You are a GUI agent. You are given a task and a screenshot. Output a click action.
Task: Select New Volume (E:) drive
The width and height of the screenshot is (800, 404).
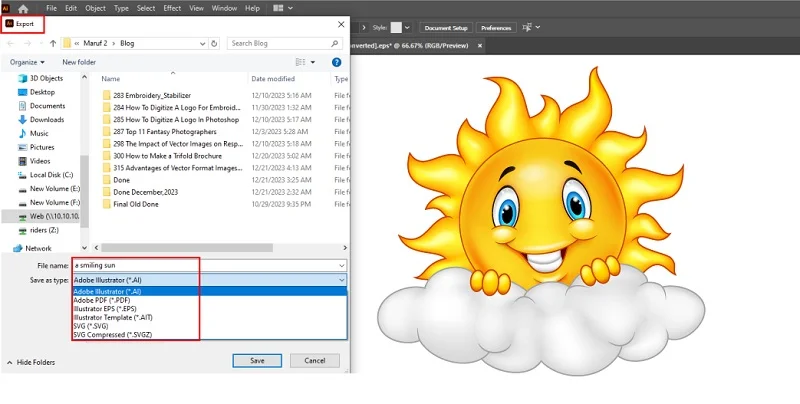tap(49, 189)
